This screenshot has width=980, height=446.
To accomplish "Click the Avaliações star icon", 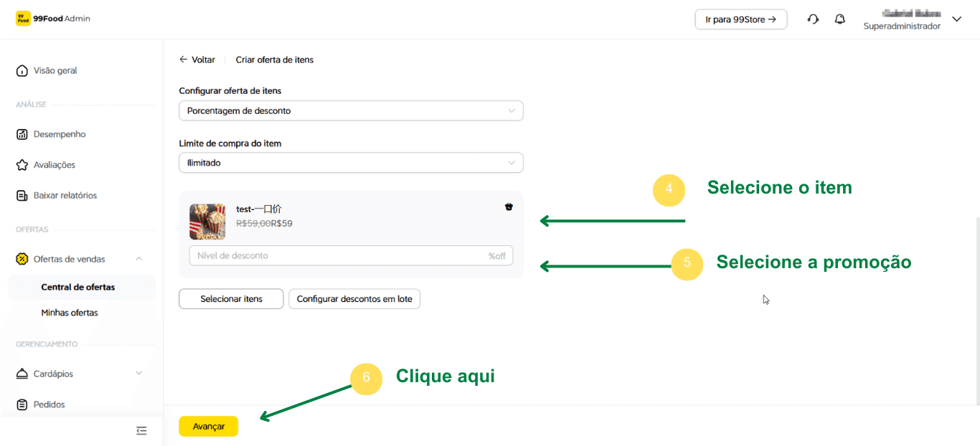I will click(x=22, y=165).
